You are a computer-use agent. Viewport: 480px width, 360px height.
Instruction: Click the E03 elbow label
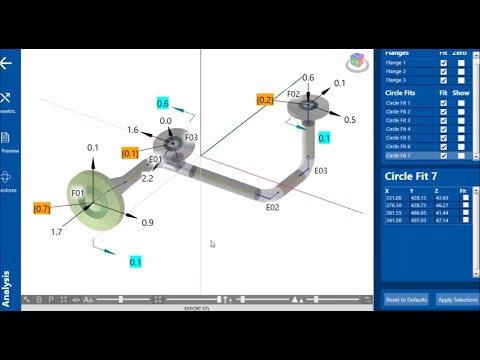pyautogui.click(x=321, y=171)
